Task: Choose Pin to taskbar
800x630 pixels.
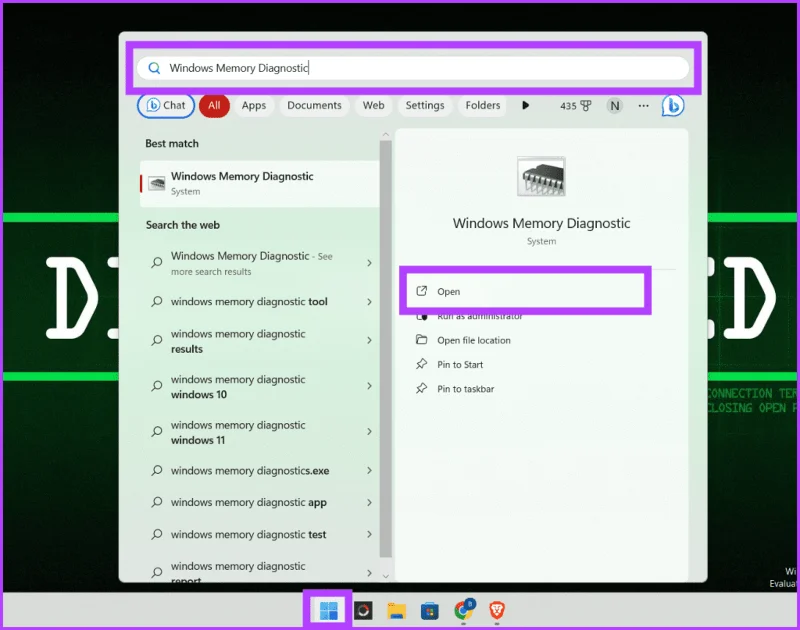Action: pos(465,389)
